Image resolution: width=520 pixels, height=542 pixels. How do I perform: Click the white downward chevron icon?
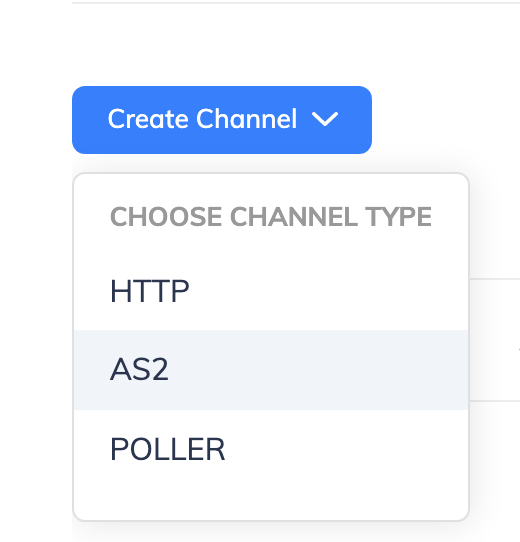pyautogui.click(x=325, y=119)
